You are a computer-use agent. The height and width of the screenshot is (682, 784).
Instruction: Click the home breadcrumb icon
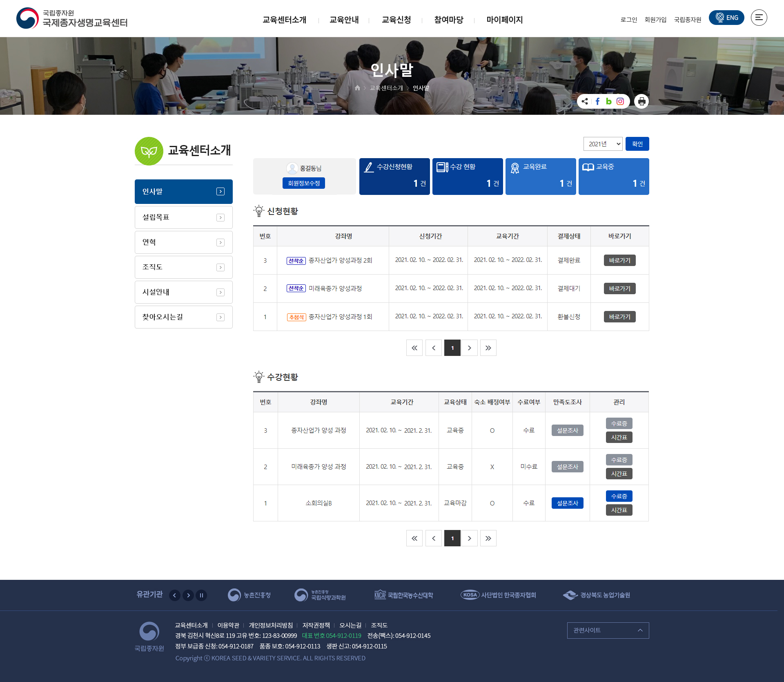357,88
